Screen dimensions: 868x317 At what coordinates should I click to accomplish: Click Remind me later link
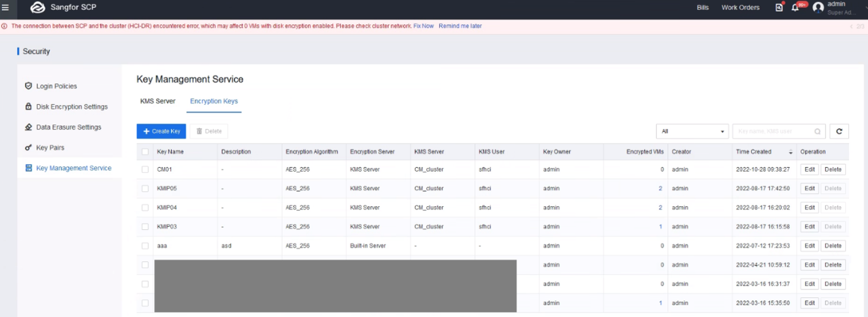tap(460, 26)
